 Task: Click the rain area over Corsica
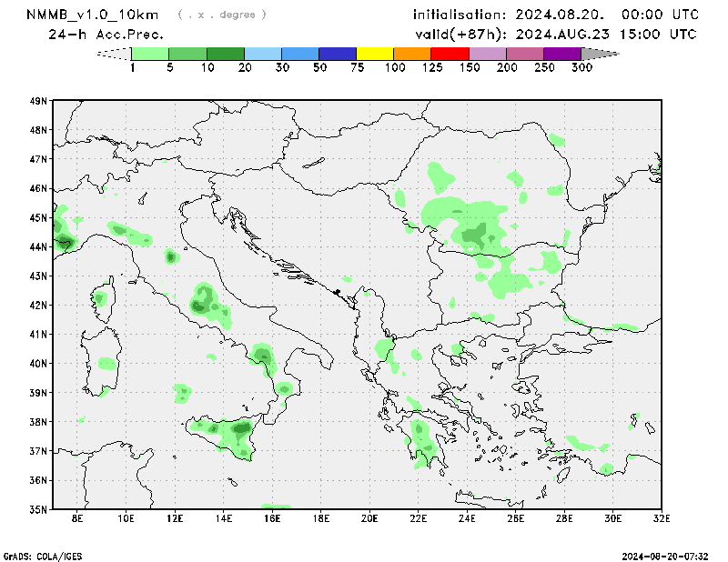click(x=99, y=297)
